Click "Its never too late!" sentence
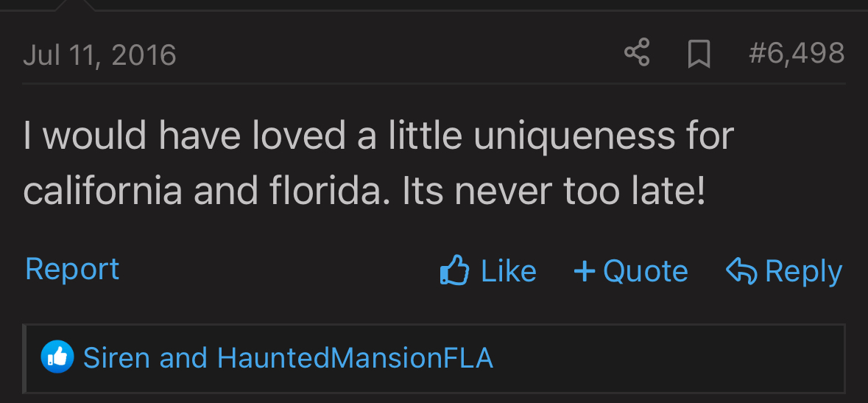The height and width of the screenshot is (403, 868). (x=554, y=191)
